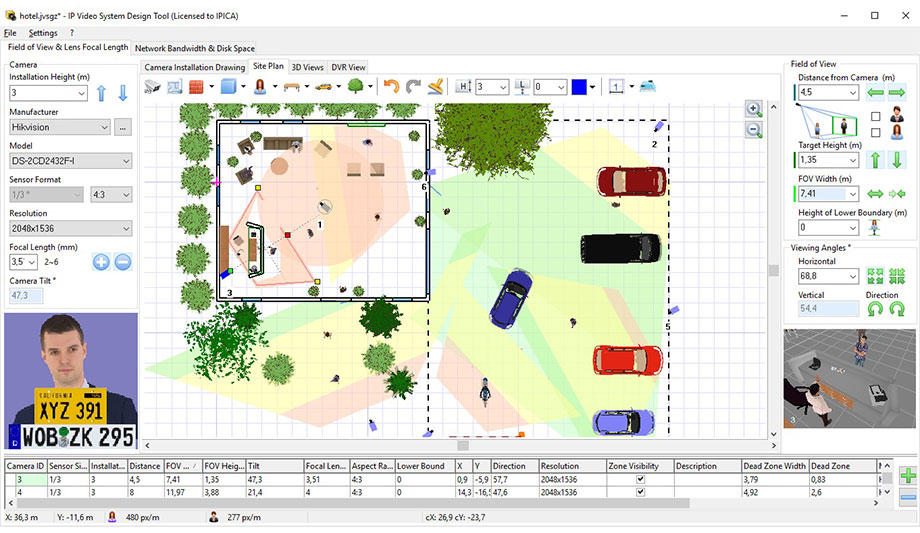Open the Manufacturer Hikvision dropdown
This screenshot has height=533, width=920.
point(60,127)
